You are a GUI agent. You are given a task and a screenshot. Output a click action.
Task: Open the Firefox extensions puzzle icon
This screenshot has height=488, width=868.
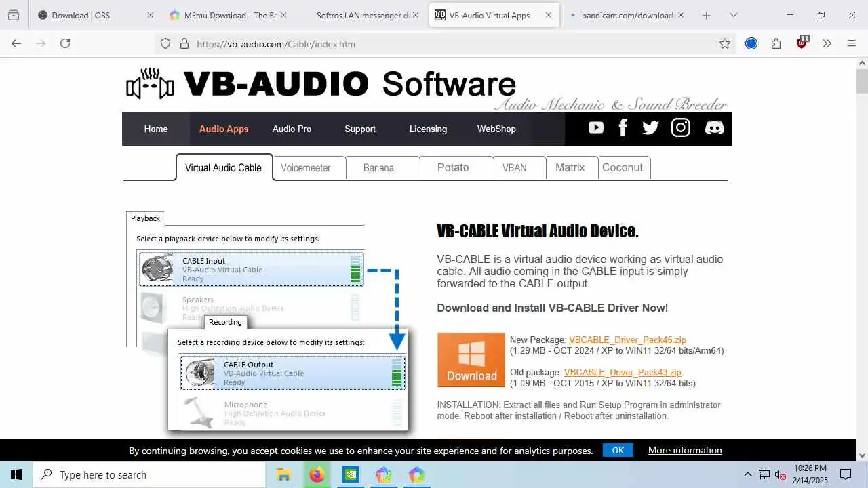[776, 43]
